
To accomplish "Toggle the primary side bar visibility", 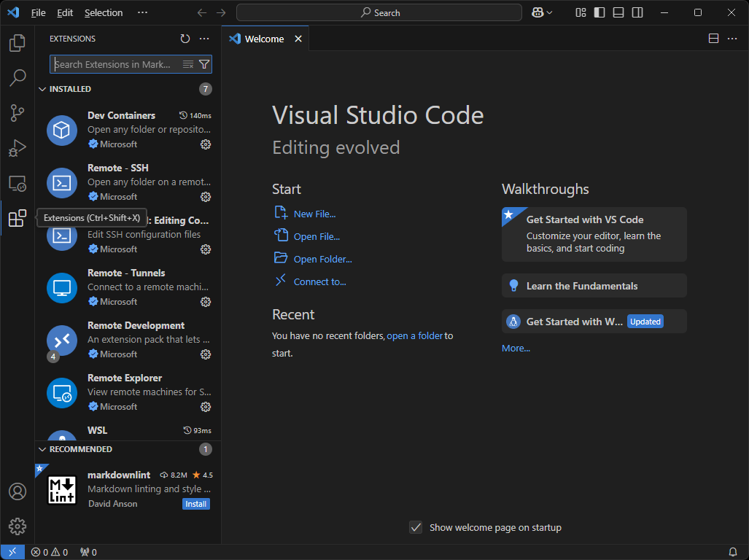I will [599, 12].
